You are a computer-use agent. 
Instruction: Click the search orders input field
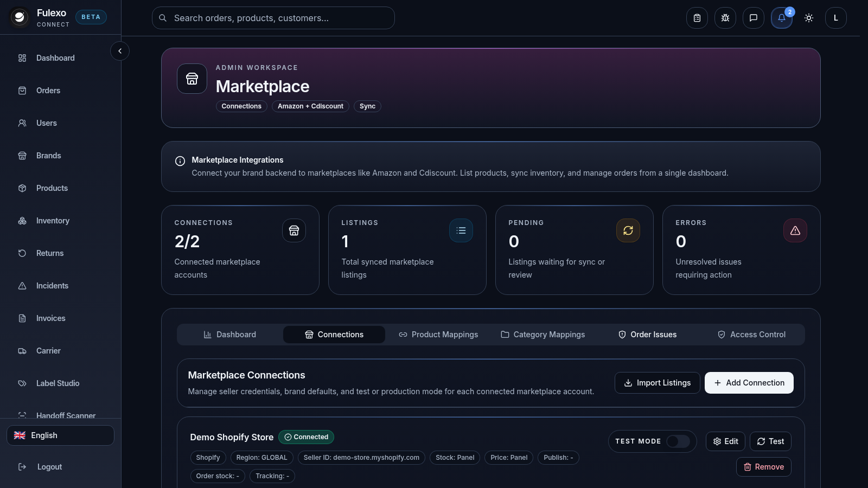pos(273,18)
